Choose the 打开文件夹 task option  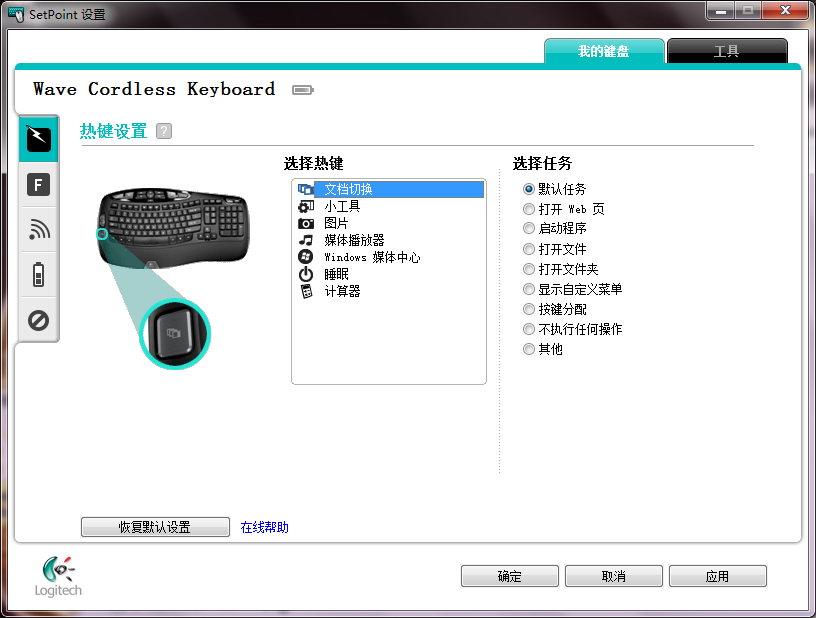pyautogui.click(x=561, y=269)
